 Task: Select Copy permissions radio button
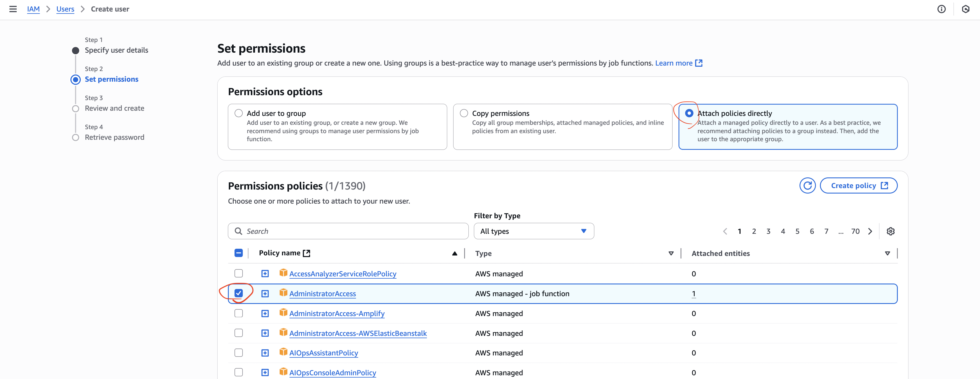(464, 113)
